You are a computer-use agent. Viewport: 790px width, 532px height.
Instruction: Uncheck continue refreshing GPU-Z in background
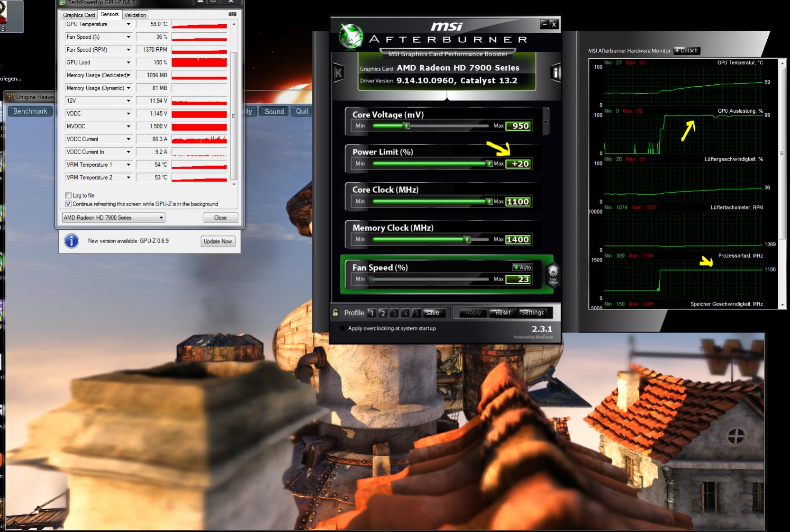(68, 204)
